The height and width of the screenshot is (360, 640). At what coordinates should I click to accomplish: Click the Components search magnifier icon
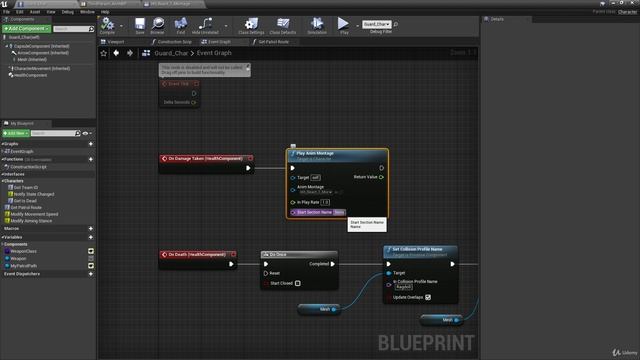tap(91, 29)
